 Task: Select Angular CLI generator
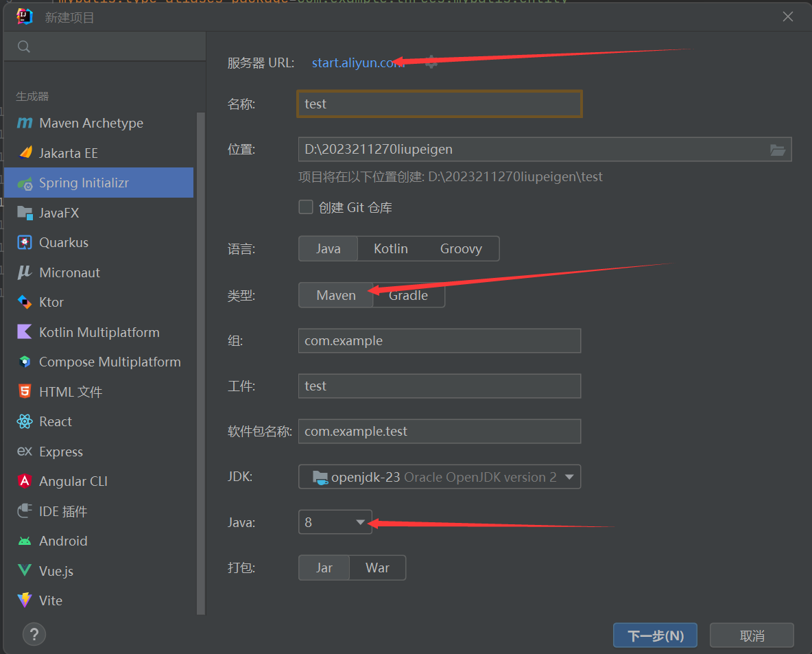point(99,482)
